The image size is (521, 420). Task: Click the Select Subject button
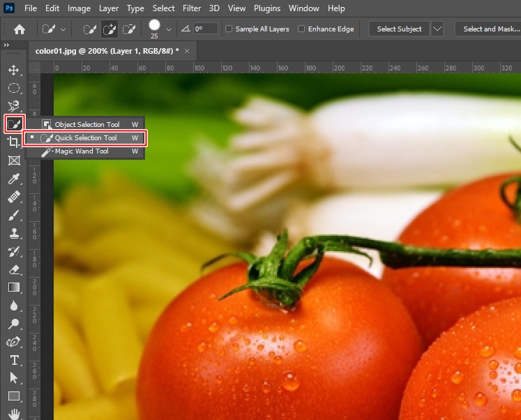pos(399,29)
